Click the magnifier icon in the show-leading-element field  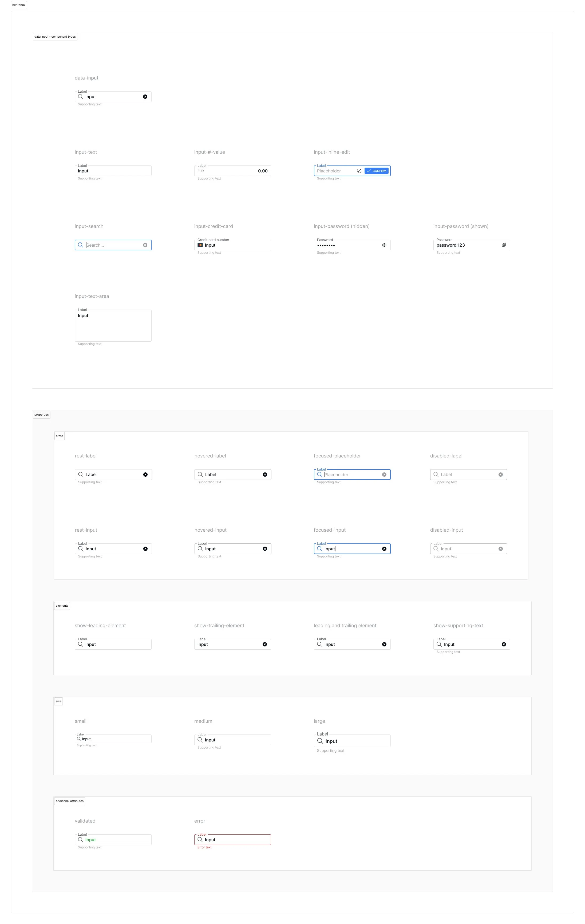click(81, 645)
